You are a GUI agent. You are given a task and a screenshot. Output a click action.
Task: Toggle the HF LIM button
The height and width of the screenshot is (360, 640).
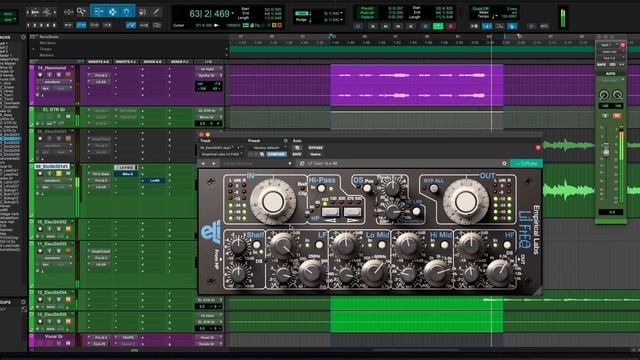tap(416, 211)
